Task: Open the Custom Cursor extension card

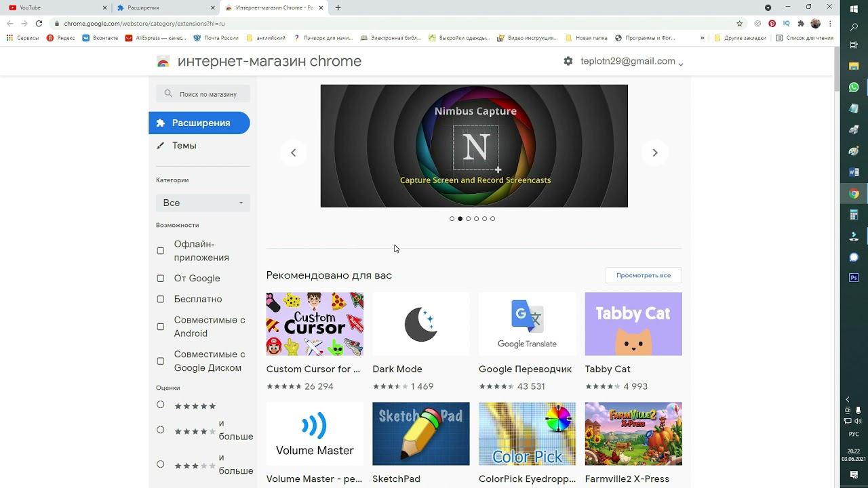Action: (x=315, y=342)
